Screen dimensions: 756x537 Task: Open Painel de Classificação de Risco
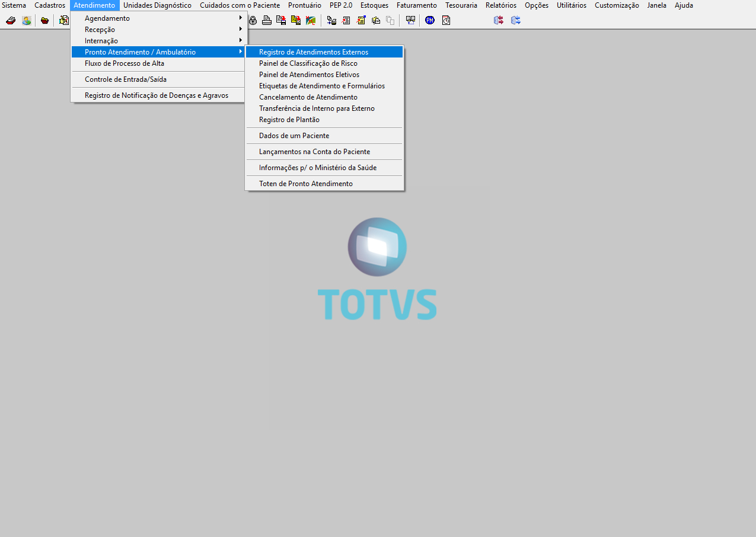click(x=324, y=63)
